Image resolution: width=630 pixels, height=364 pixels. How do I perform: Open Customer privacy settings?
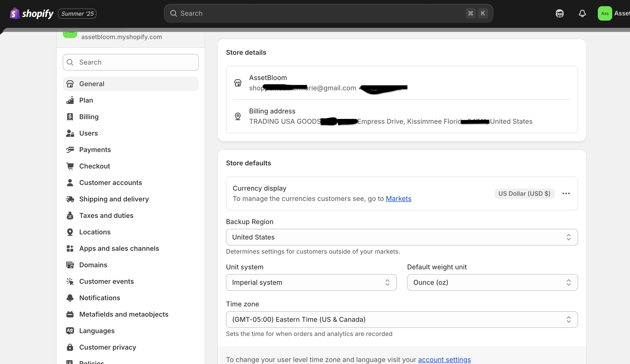(131, 347)
